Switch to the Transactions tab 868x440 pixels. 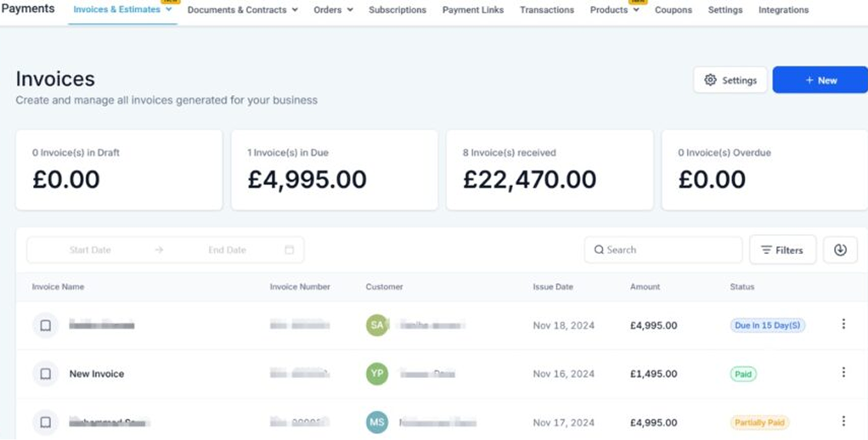click(x=547, y=10)
